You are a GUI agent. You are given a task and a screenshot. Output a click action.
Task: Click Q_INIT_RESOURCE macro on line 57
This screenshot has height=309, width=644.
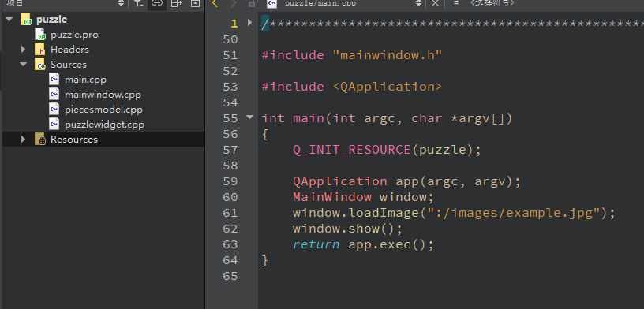pos(352,149)
